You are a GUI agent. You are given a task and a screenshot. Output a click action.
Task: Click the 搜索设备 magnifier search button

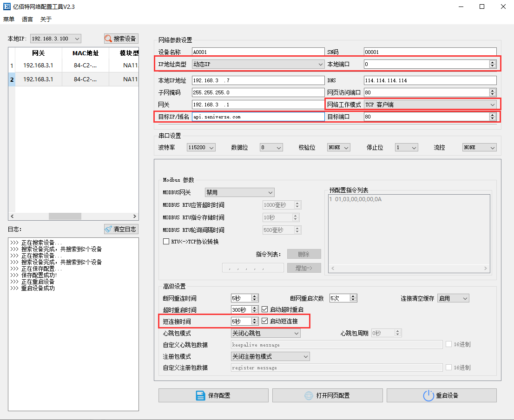point(121,39)
